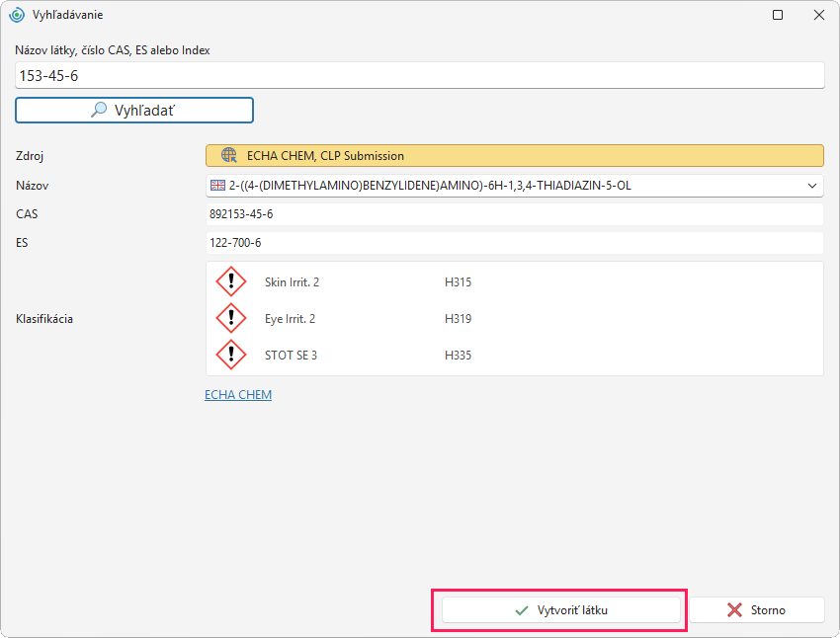Click the ECHA CHEM, CLP Submission source bar

click(514, 156)
